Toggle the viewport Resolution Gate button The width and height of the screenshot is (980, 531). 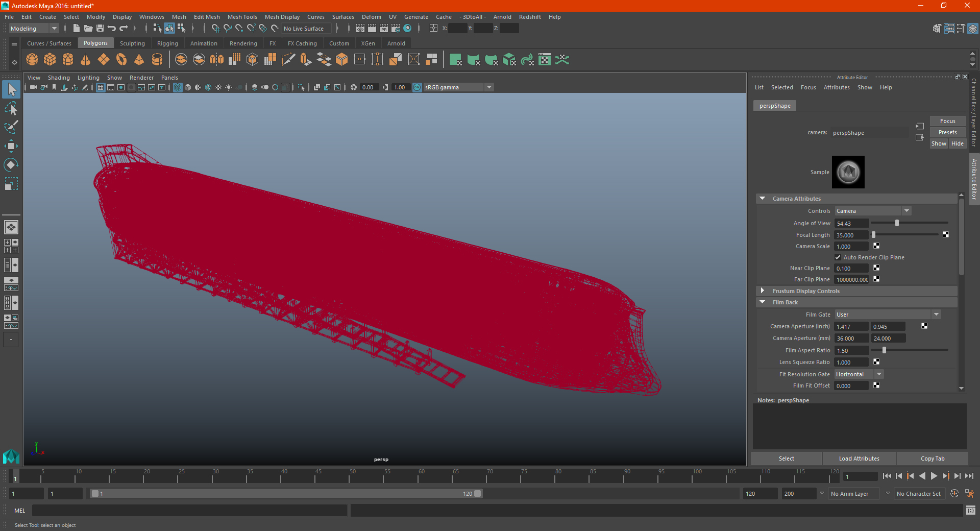coord(121,87)
